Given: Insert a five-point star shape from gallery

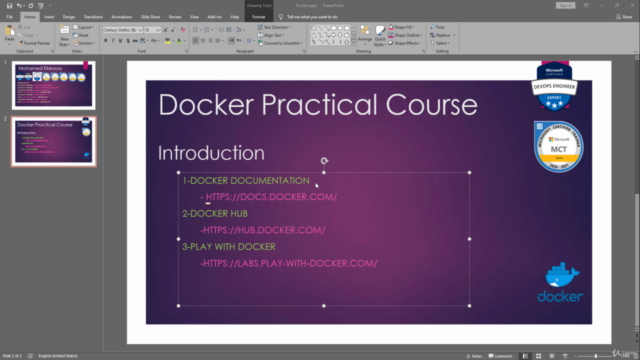Looking at the screenshot, I should coord(347,42).
